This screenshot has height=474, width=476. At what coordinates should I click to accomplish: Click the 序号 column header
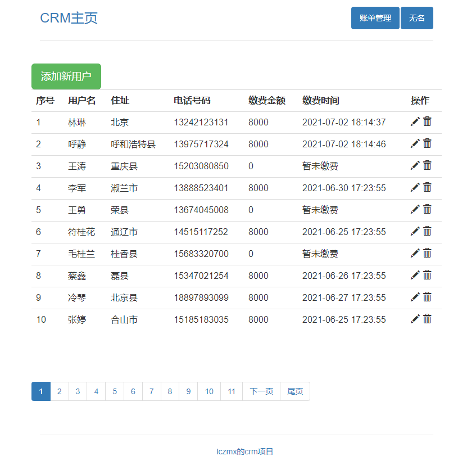(x=45, y=101)
